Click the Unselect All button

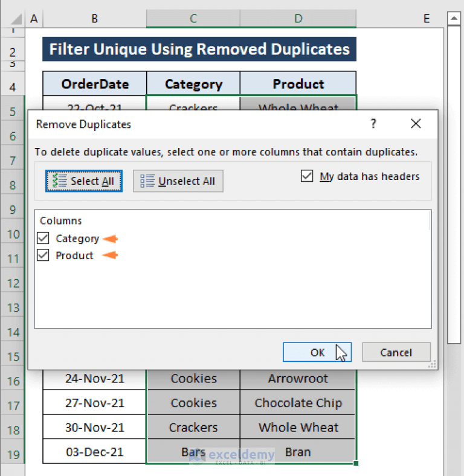[178, 181]
